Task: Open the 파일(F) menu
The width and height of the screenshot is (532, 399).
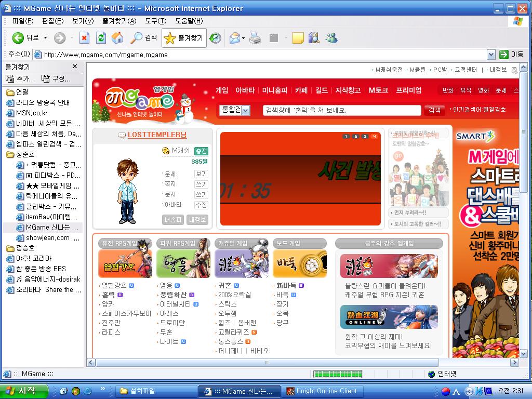Action: (23, 21)
